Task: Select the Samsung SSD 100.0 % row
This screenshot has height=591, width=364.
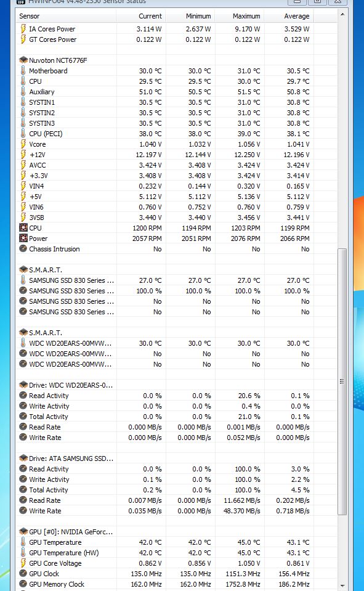Action: point(165,291)
